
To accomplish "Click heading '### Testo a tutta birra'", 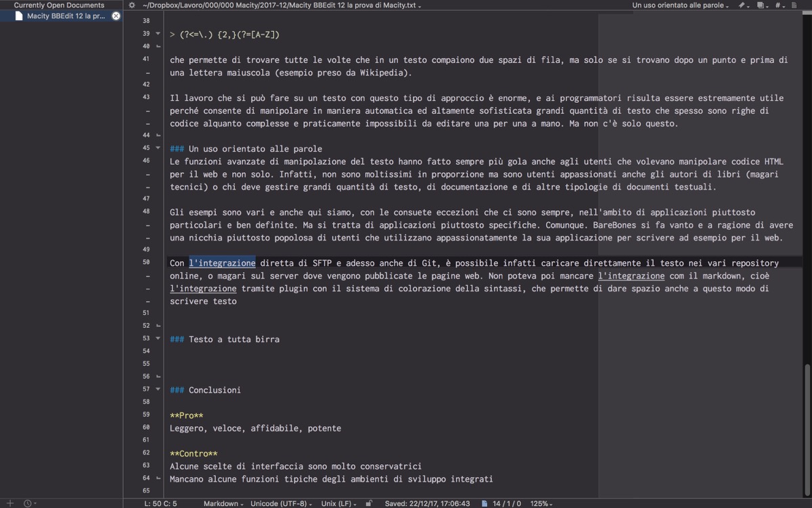I will 225,339.
